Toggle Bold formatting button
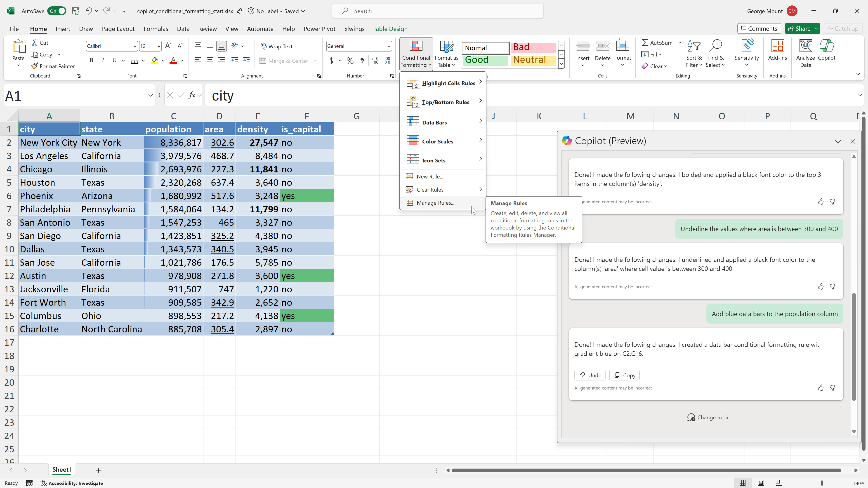The image size is (868, 488). click(91, 61)
